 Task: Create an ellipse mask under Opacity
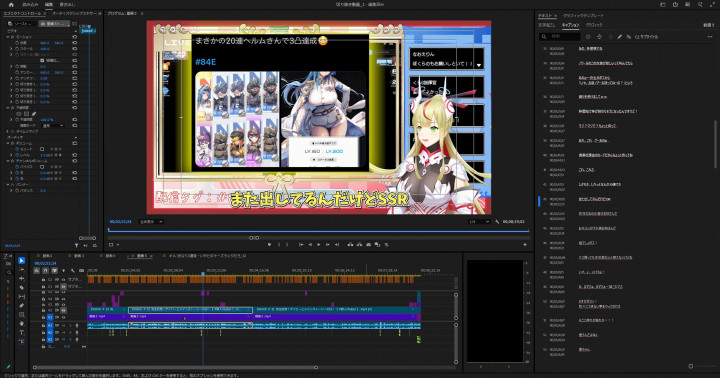[19, 113]
